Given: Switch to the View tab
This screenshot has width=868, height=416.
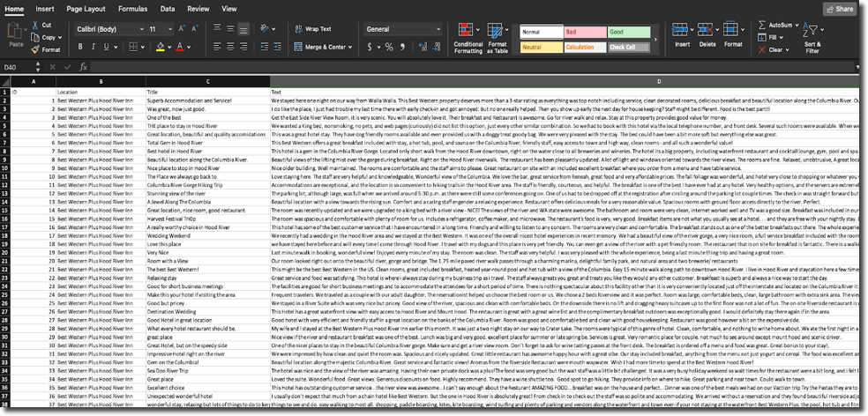Looking at the screenshot, I should tap(229, 9).
